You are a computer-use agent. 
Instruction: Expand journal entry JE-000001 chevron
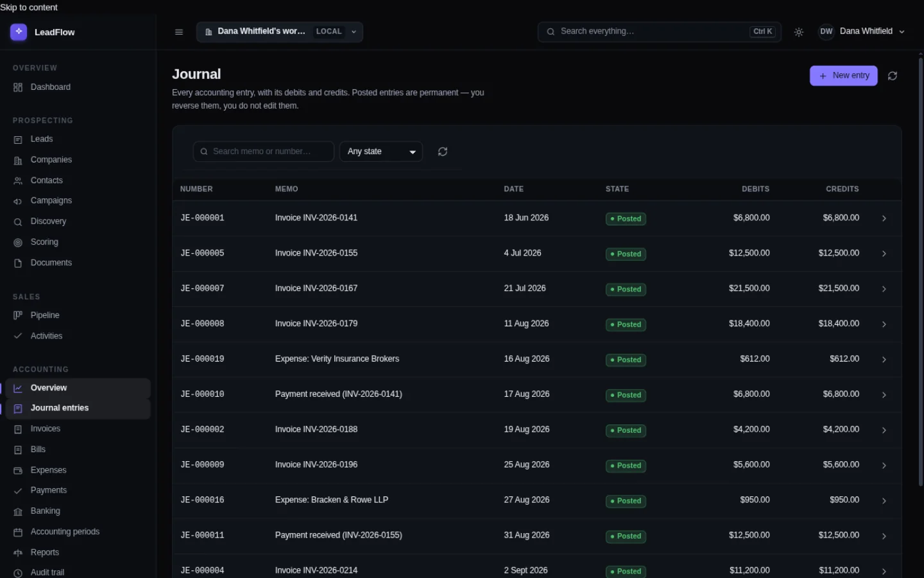884,218
